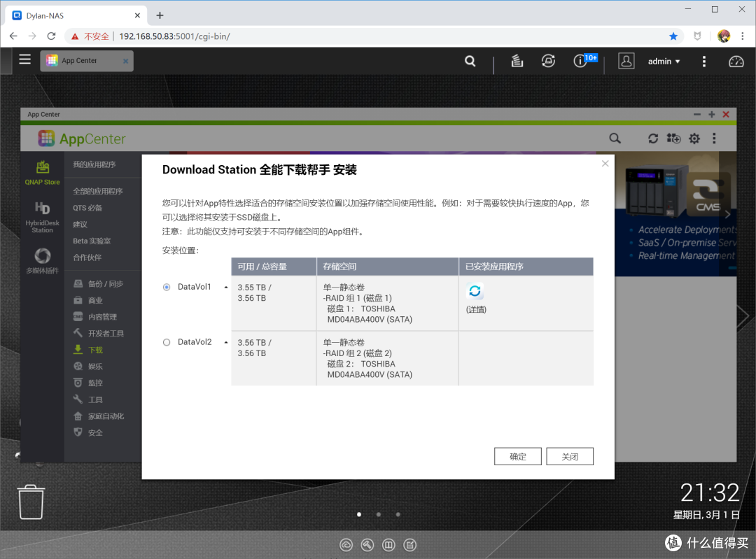Open AppCenter settings gear

pyautogui.click(x=694, y=139)
